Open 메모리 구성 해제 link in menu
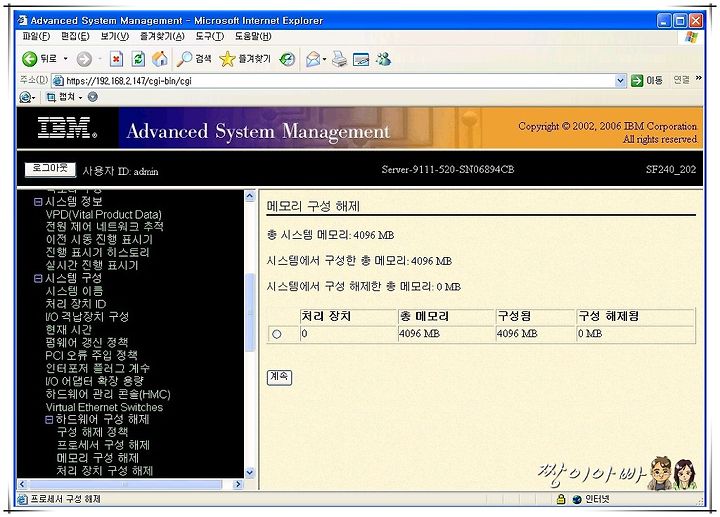 [98, 458]
